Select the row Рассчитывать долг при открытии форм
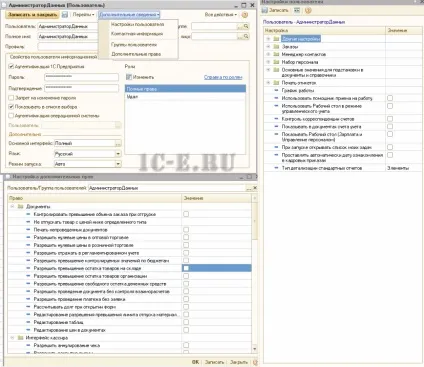Screen dimensions: 424x367 130,307
